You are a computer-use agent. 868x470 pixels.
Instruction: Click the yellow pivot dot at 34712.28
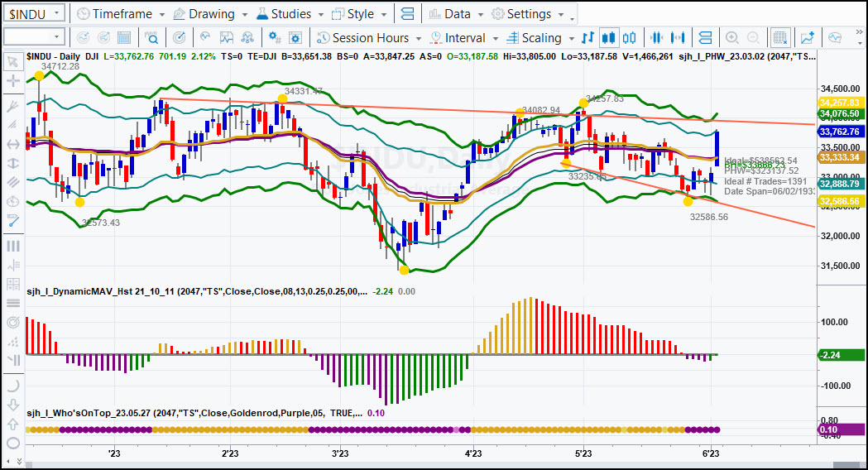pos(39,76)
